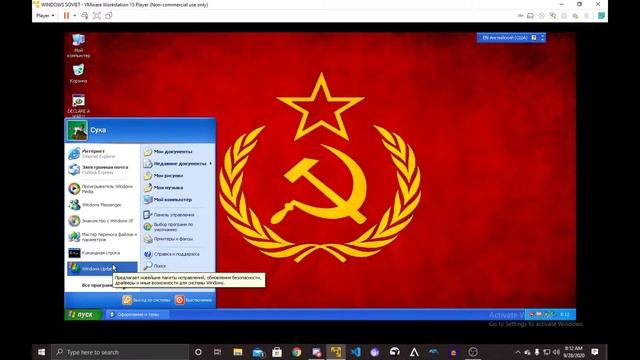Image resolution: width=640 pixels, height=360 pixels.
Task: Click the Type here to search box
Action: 120,352
